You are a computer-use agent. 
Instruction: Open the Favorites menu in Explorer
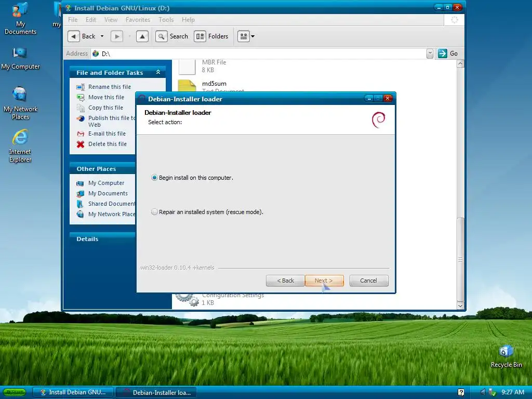pos(138,20)
